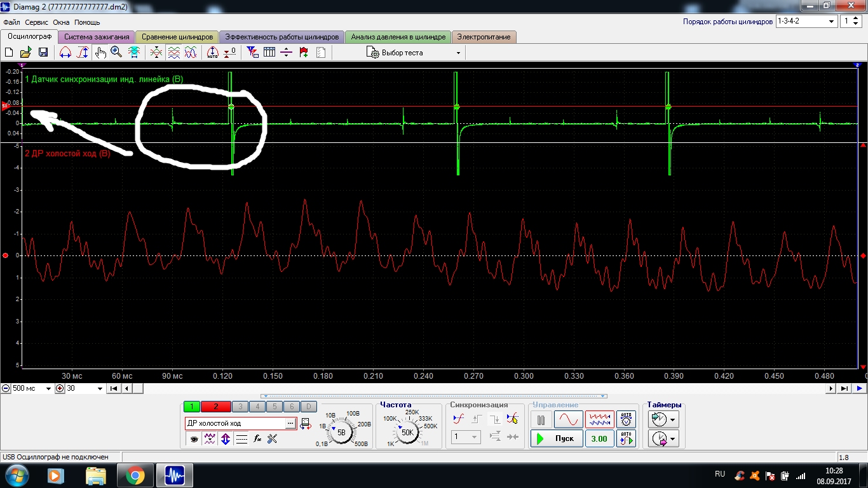Open the Выбор теста dropdown
Image resolution: width=868 pixels, height=488 pixels.
(x=413, y=53)
